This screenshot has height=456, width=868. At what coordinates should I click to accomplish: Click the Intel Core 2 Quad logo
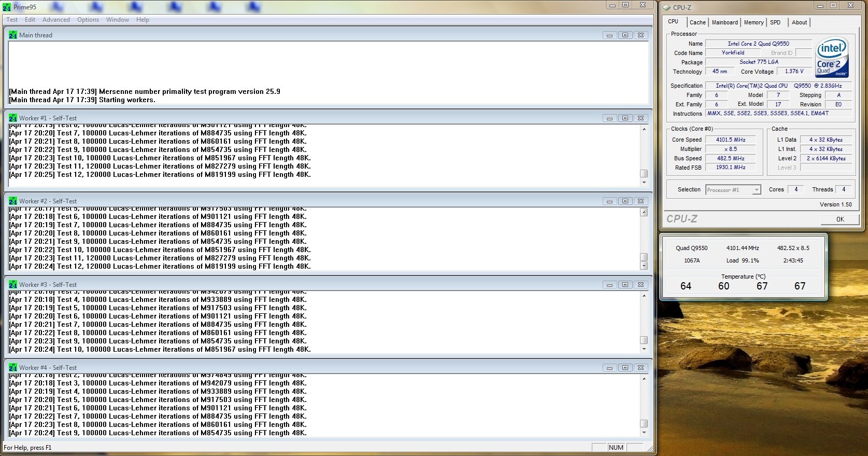pyautogui.click(x=832, y=57)
